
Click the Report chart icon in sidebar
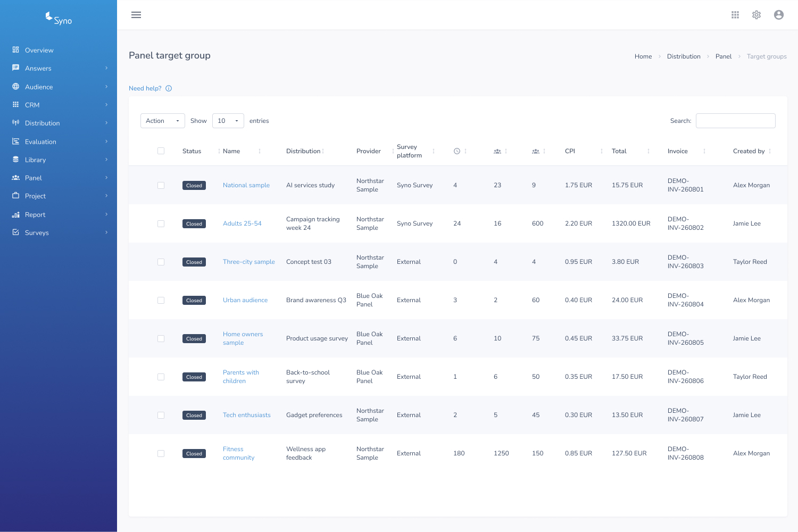coord(16,214)
